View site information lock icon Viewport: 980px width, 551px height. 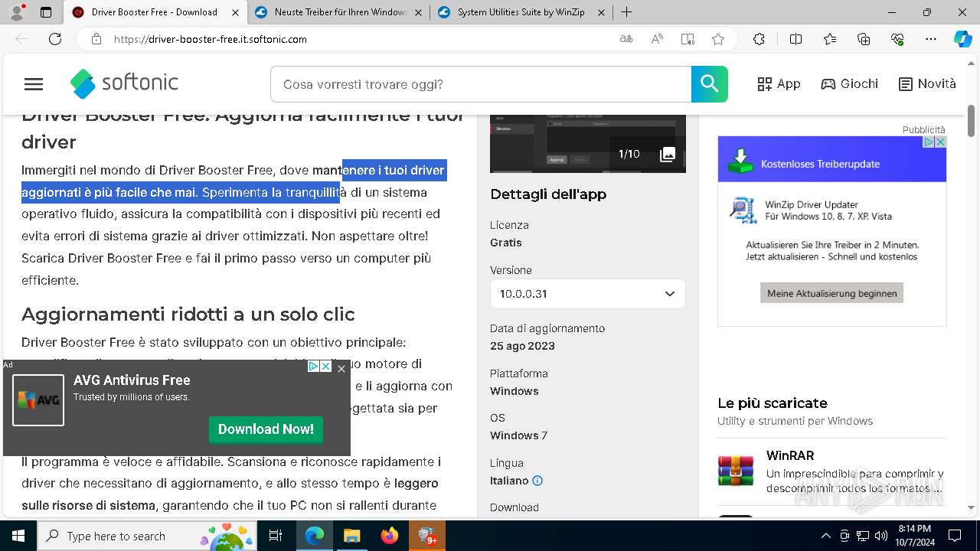pyautogui.click(x=96, y=39)
